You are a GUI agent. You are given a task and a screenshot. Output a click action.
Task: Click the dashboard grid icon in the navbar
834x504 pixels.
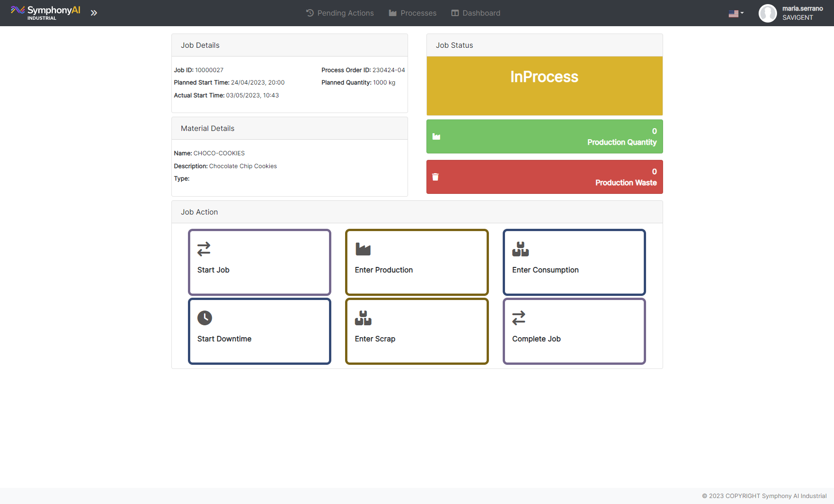pos(455,13)
